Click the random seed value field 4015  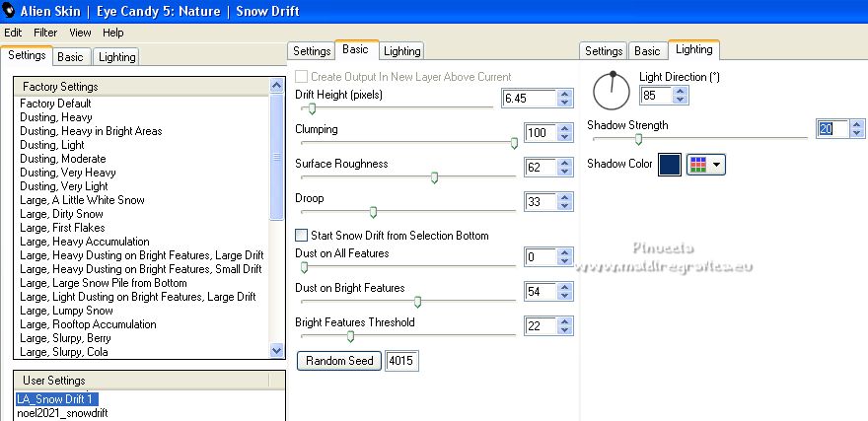click(x=401, y=361)
